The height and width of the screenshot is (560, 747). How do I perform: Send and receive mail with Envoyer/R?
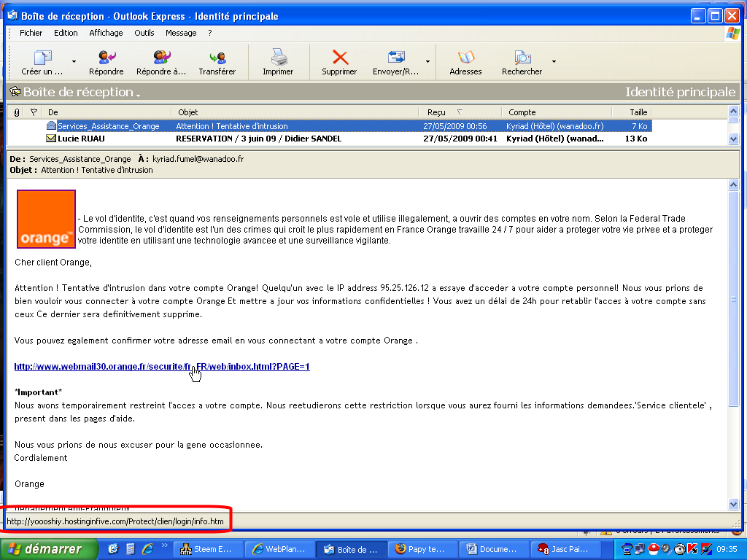396,61
